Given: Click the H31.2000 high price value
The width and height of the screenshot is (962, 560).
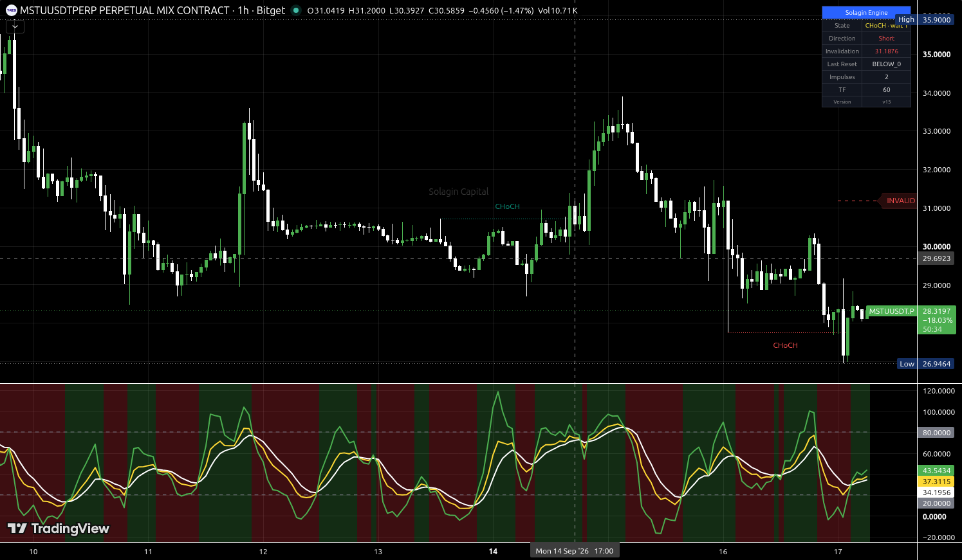Looking at the screenshot, I should pyautogui.click(x=367, y=10).
